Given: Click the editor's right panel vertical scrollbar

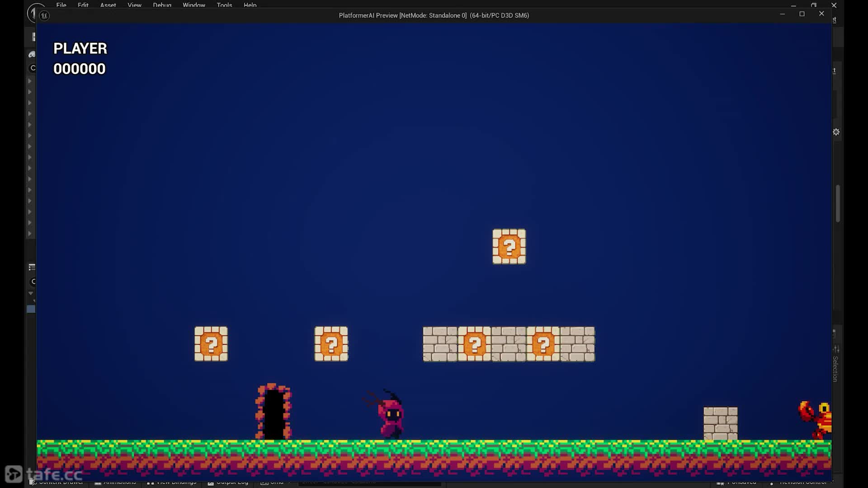Looking at the screenshot, I should [x=838, y=203].
